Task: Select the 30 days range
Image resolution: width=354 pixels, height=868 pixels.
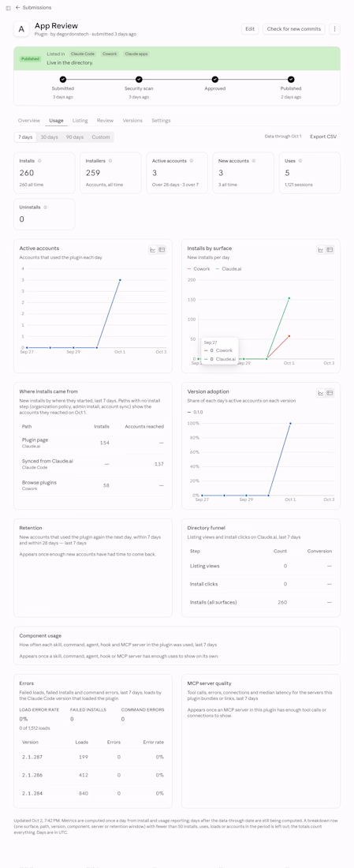Action: click(x=49, y=137)
